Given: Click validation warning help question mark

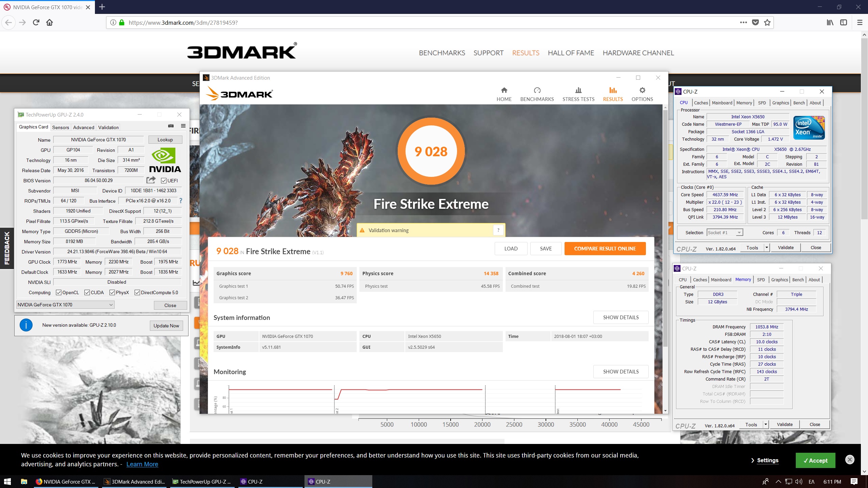Looking at the screenshot, I should [x=498, y=230].
